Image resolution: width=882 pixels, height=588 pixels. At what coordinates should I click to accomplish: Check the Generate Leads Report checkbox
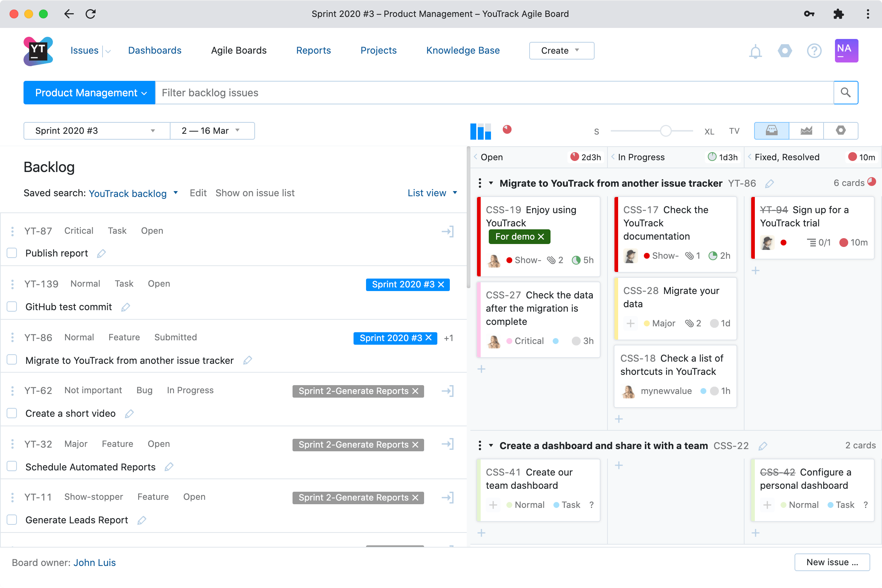(x=12, y=520)
